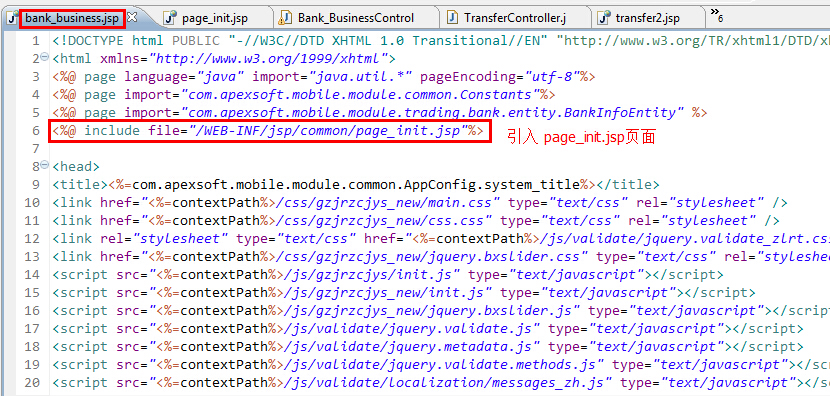Close the bank_business.jsp tab with its X
This screenshot has width=830, height=396.
(132, 17)
